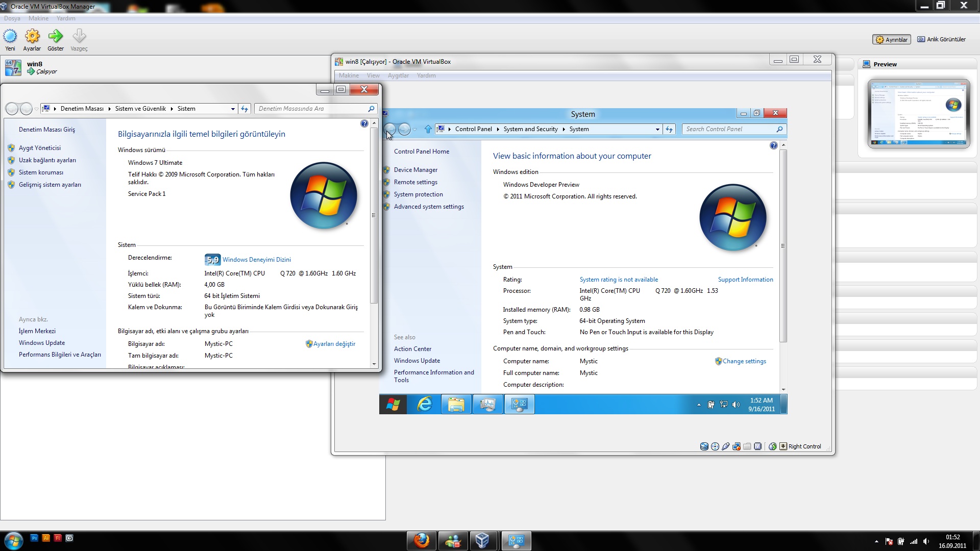Click guest volume speaker tray icon

[736, 405]
